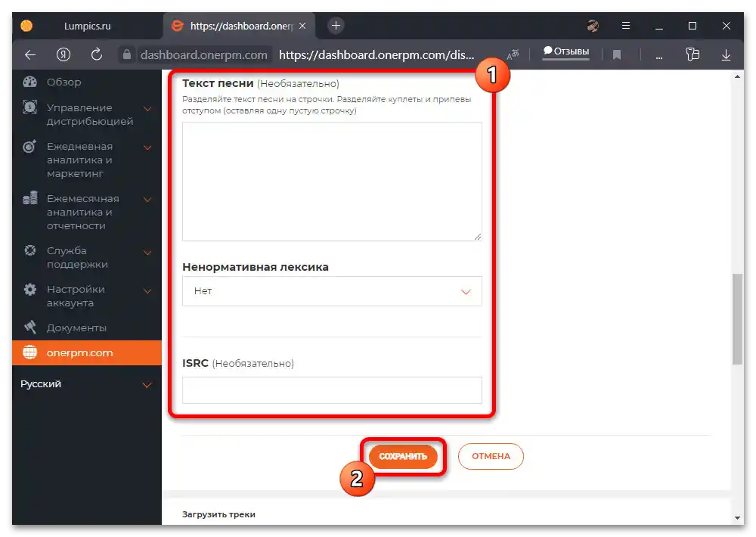This screenshot has height=537, width=756.
Task: Select the dashboard.onerpm.com browser tab
Action: [239, 26]
